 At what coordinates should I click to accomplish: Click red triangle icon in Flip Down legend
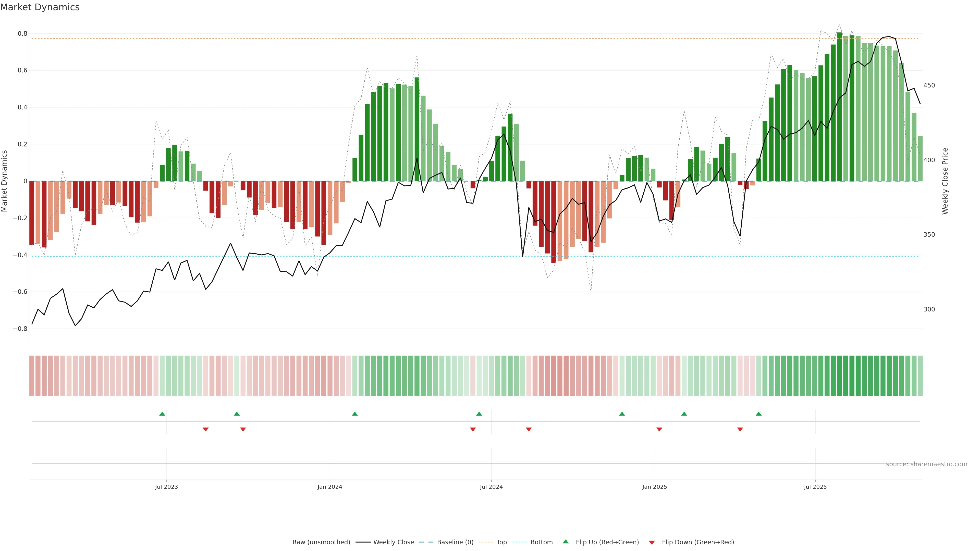pyautogui.click(x=652, y=543)
